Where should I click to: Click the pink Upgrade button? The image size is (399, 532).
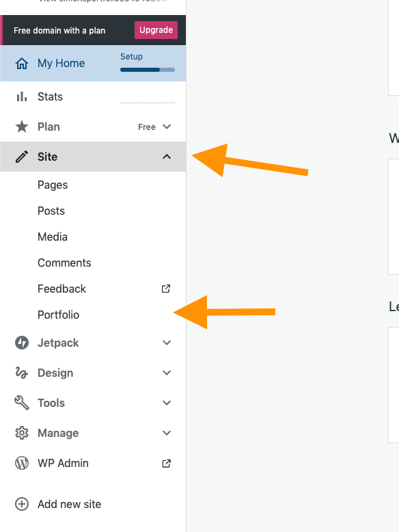coord(156,30)
